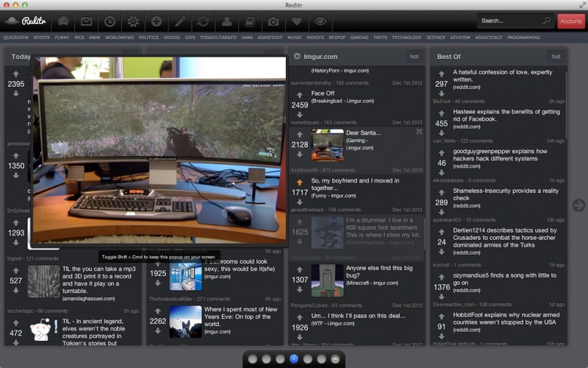Image resolution: width=588 pixels, height=368 pixels.
Task: Downvote the Face Off post
Action: [x=300, y=115]
